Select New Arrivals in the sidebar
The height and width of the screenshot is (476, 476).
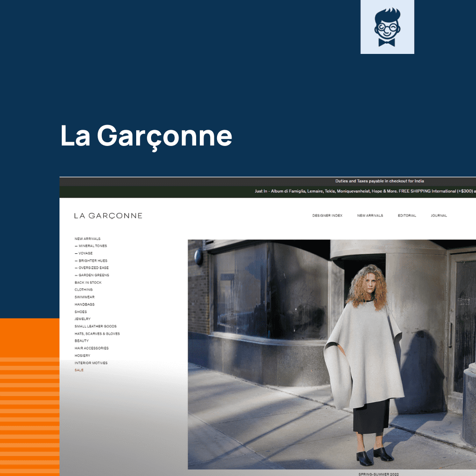click(x=87, y=239)
